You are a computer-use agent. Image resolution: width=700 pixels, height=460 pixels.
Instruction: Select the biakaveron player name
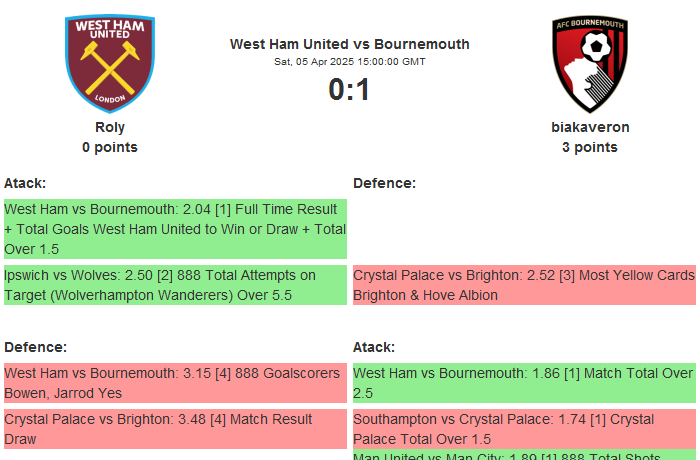click(x=590, y=127)
